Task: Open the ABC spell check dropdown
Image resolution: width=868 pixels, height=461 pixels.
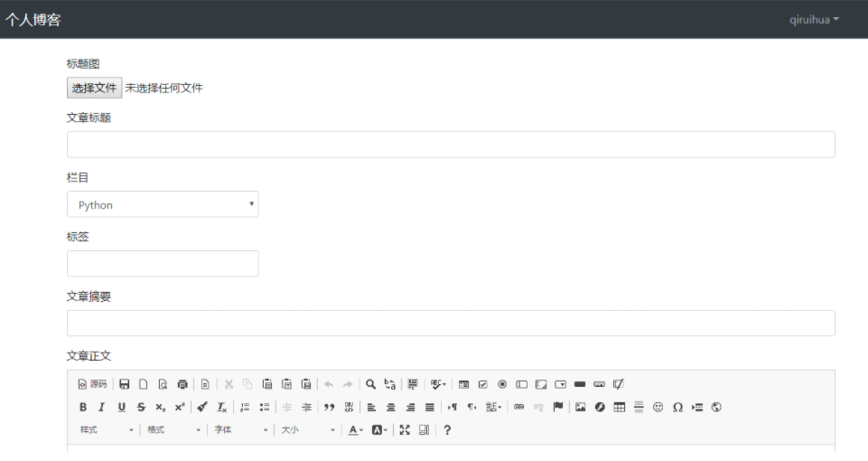Action: tap(438, 384)
